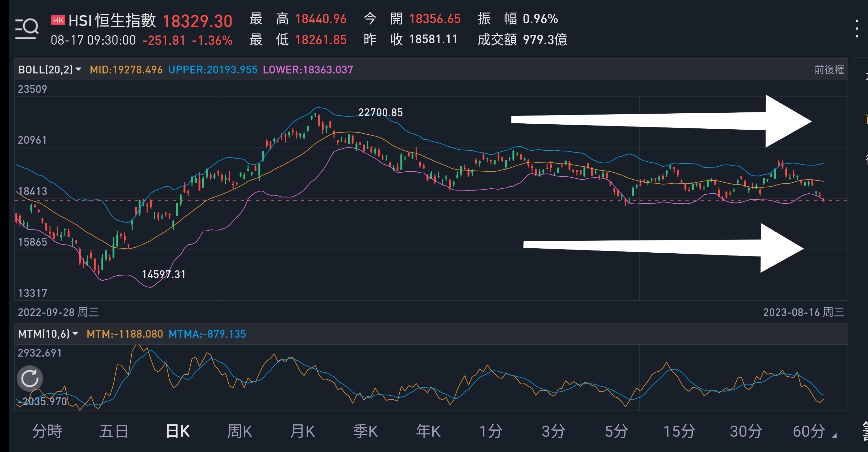This screenshot has width=868, height=452.
Task: Select the 周K weekly candlestick tab
Action: pyautogui.click(x=240, y=431)
